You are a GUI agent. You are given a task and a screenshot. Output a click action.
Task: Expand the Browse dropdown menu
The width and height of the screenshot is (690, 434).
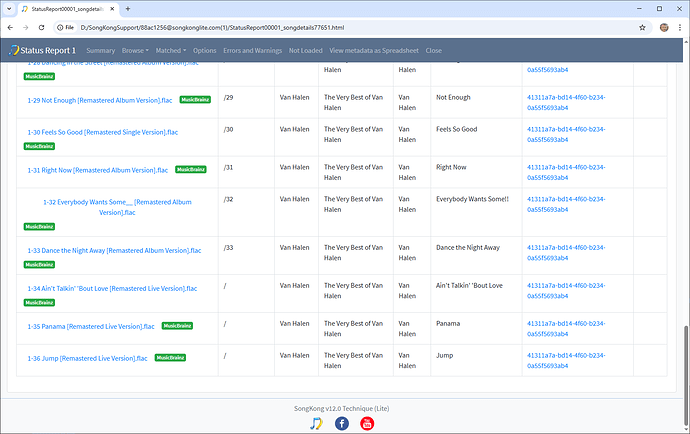[x=135, y=50]
